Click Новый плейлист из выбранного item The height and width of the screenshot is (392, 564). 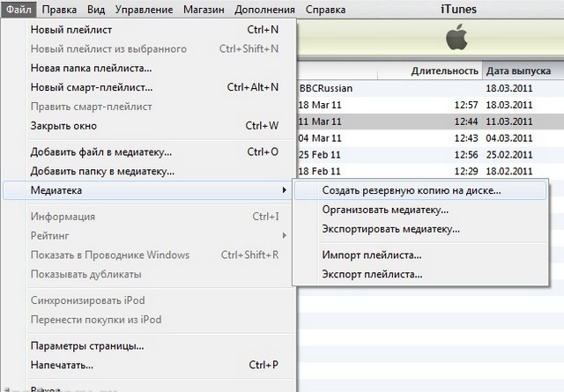pyautogui.click(x=155, y=49)
